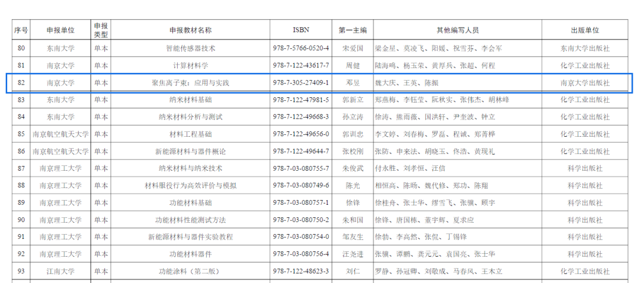
Task: Click ISBN 978-7-03-080749-6
Action: (301, 186)
